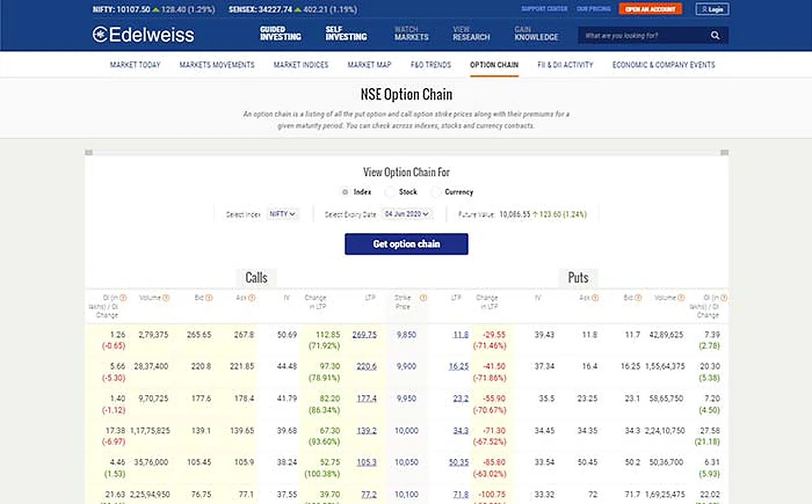The image size is (812, 504).
Task: Open Watch Markets menu
Action: pos(412,33)
